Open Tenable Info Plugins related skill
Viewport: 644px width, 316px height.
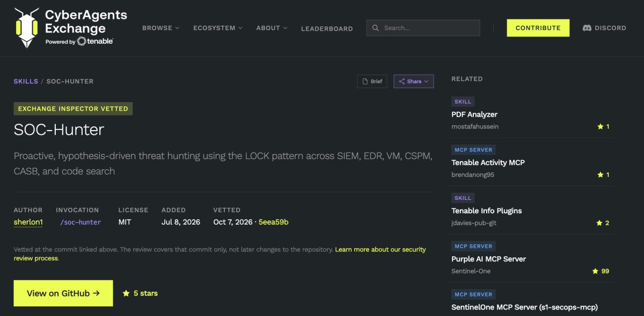(x=487, y=211)
